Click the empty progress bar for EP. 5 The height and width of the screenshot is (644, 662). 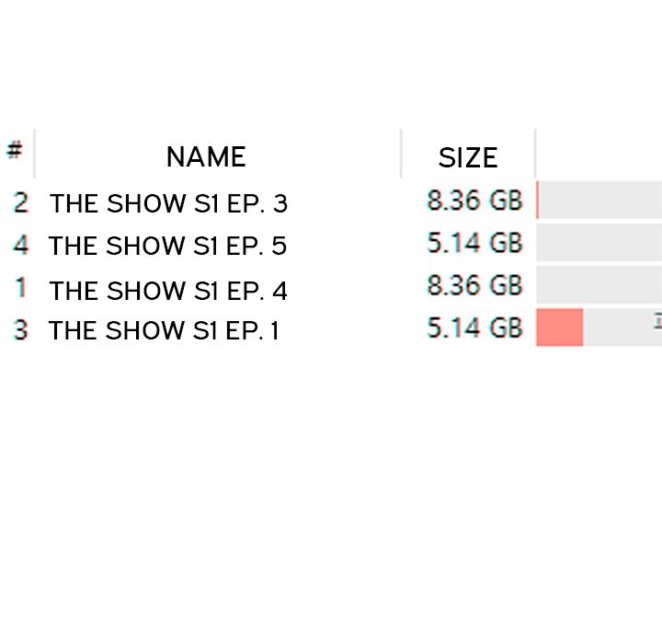pos(599,243)
